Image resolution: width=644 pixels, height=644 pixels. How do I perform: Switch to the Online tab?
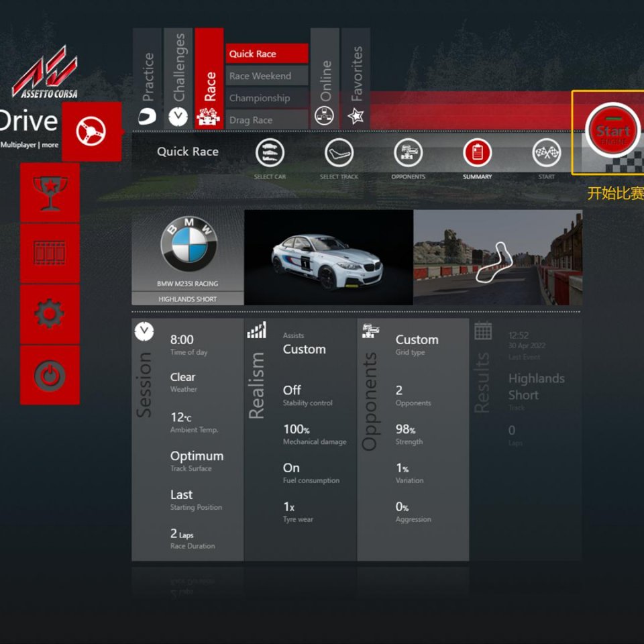tap(325, 79)
